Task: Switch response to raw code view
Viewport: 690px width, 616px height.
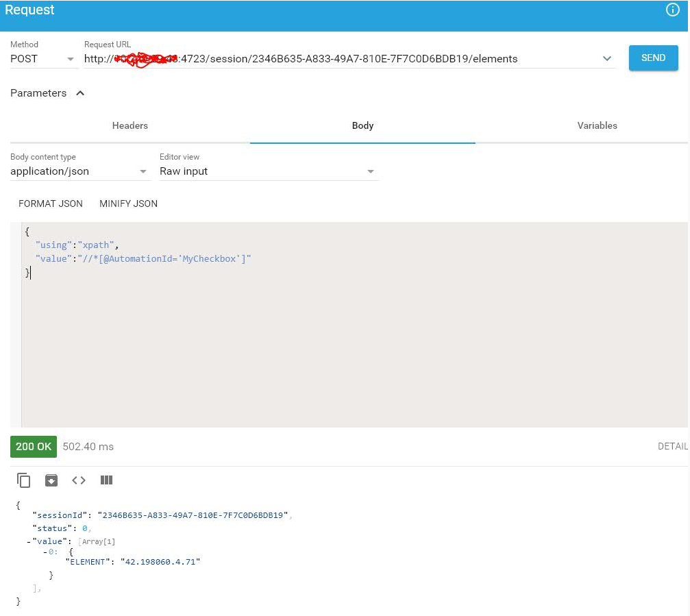Action: [x=78, y=480]
